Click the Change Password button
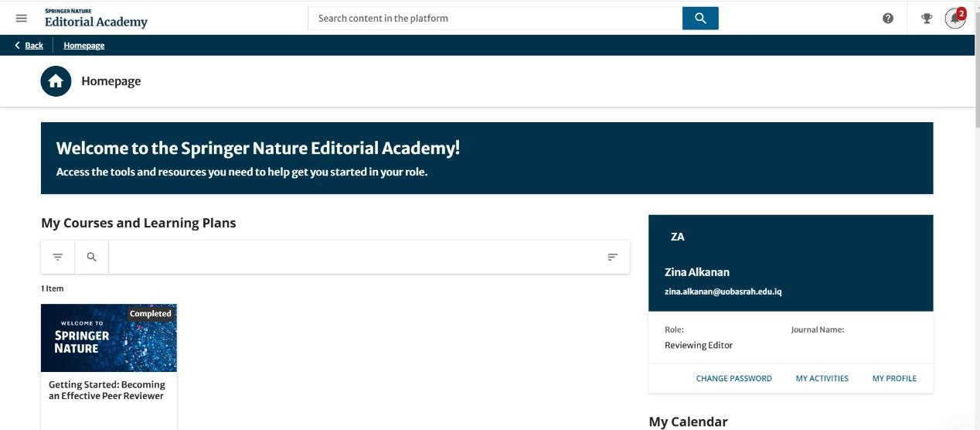The image size is (980, 430). click(x=733, y=378)
